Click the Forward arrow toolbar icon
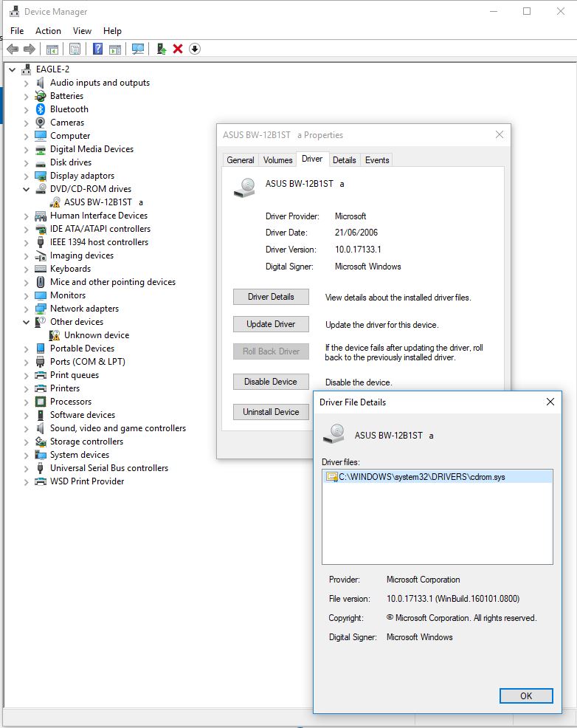 pyautogui.click(x=30, y=49)
